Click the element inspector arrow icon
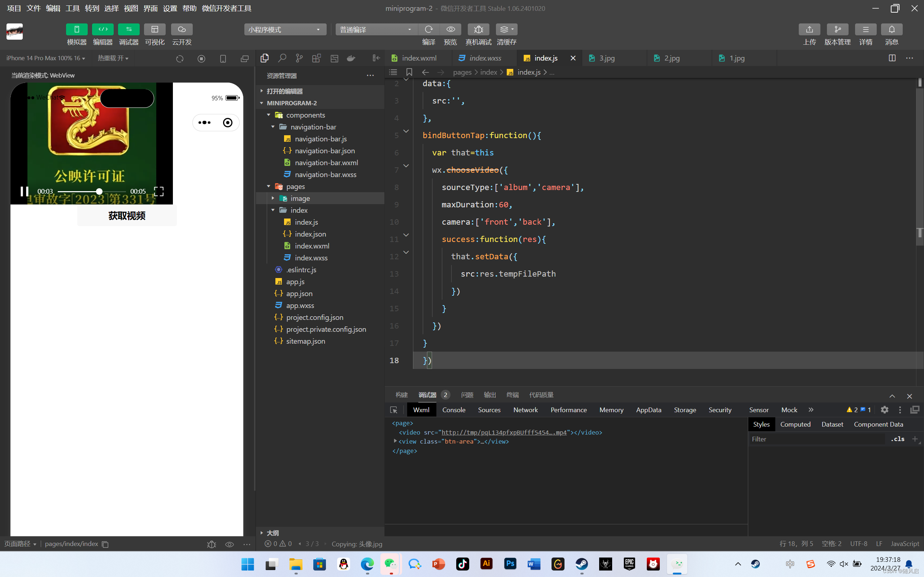 point(394,410)
